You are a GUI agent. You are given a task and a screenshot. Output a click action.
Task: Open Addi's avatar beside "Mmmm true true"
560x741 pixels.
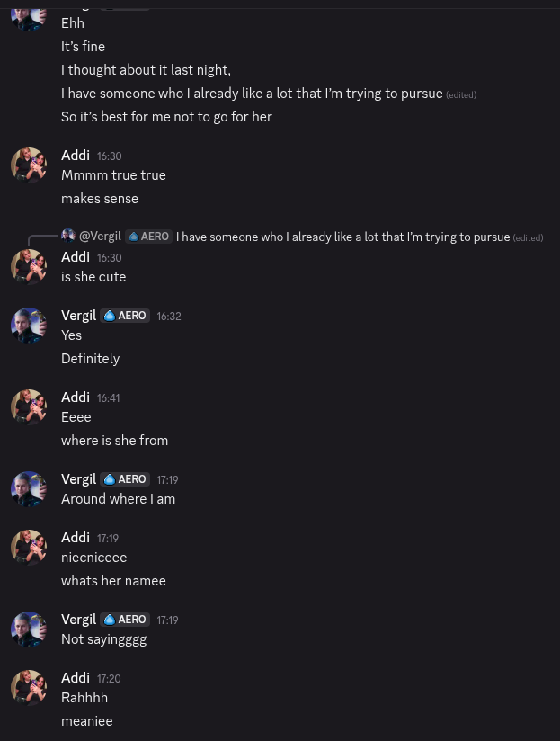[x=29, y=165]
